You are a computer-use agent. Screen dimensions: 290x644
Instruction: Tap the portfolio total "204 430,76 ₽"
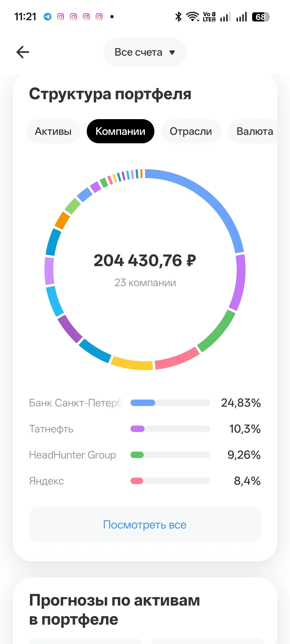(x=145, y=261)
